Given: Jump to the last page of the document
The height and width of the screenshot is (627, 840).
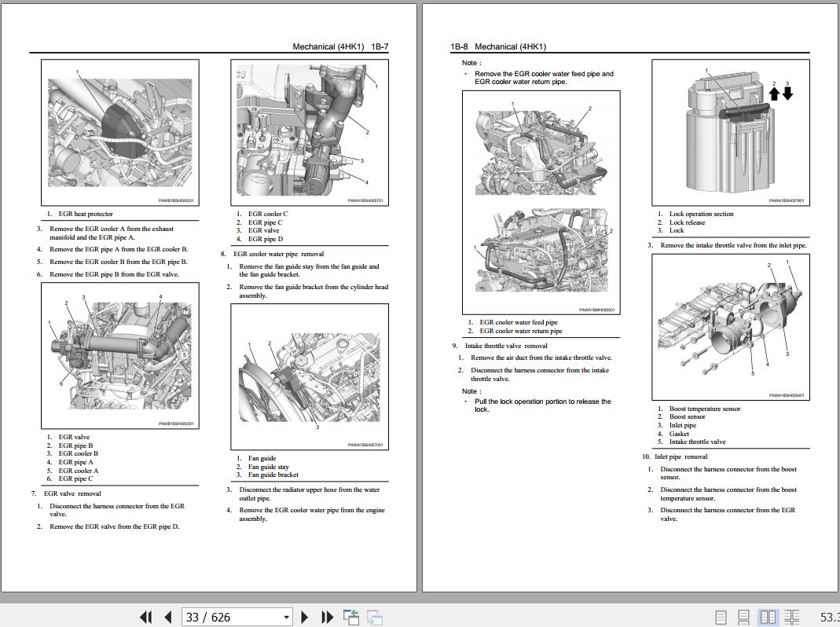Looking at the screenshot, I should pos(327,618).
